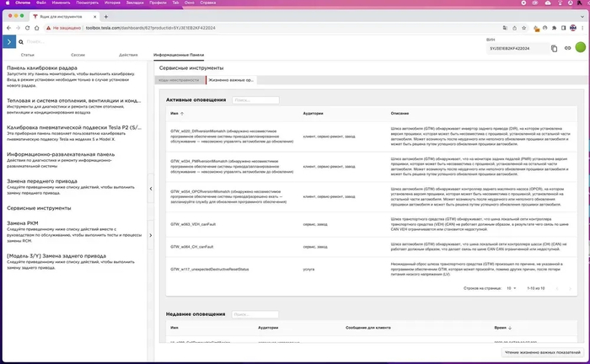
Task: Click the active alerts search field
Action: tap(254, 99)
